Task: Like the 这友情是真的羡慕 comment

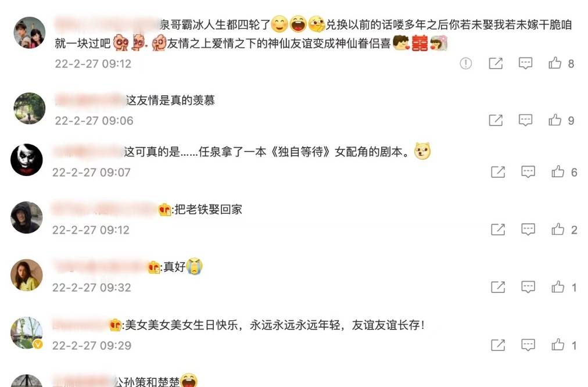Action: point(555,120)
